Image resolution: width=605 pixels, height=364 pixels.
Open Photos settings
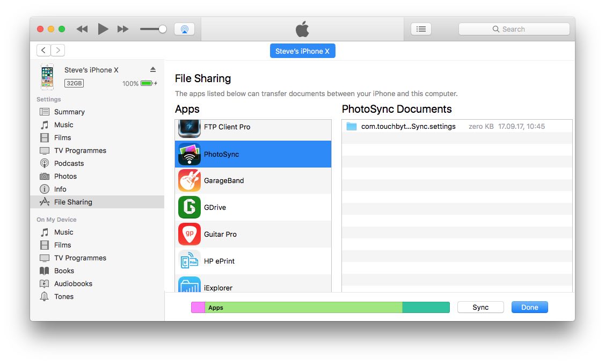point(97,176)
